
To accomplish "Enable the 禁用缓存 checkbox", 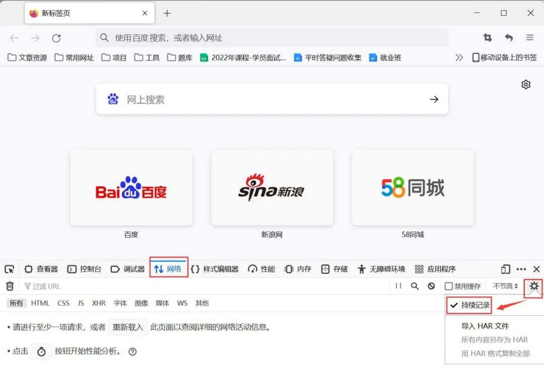I will [449, 286].
